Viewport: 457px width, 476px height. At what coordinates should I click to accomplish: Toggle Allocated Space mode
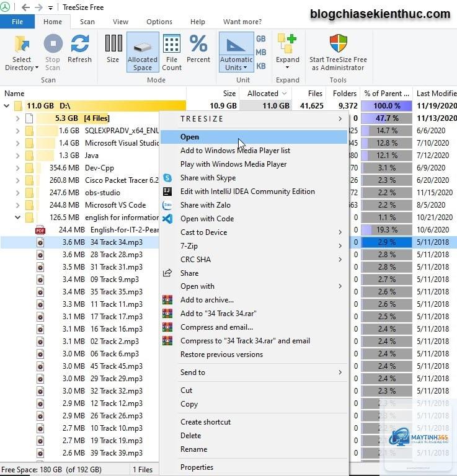pos(143,52)
